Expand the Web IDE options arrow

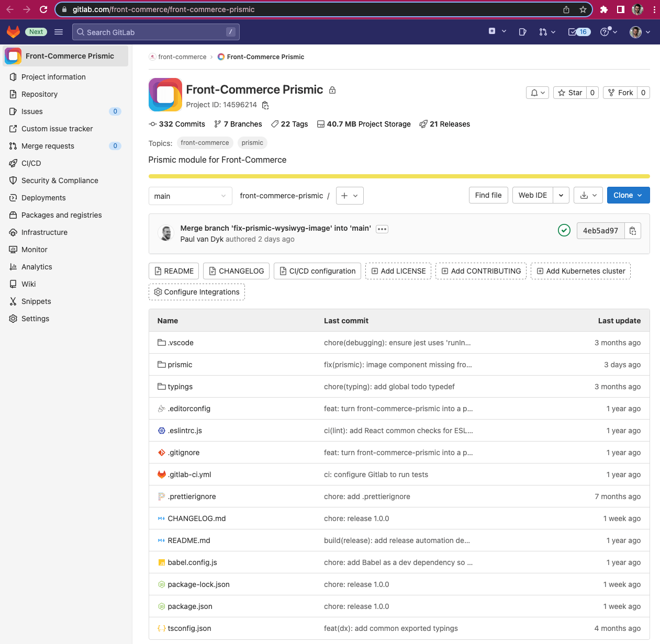coord(561,195)
